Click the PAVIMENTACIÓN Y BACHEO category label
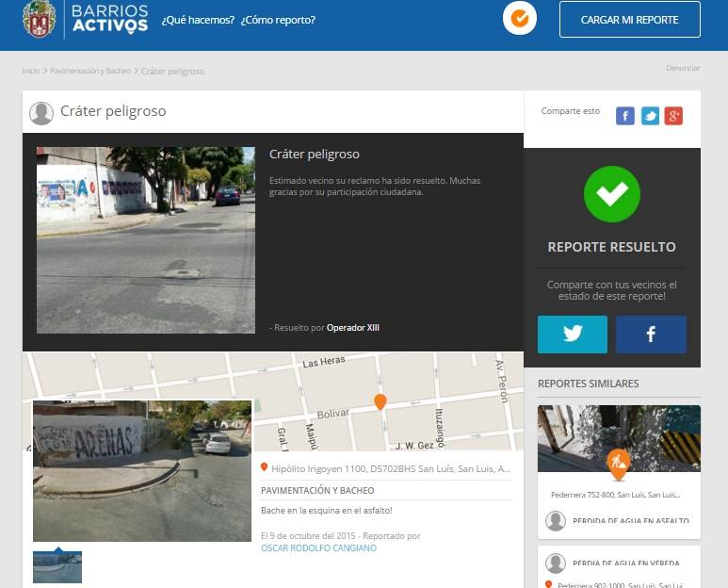 (x=317, y=490)
